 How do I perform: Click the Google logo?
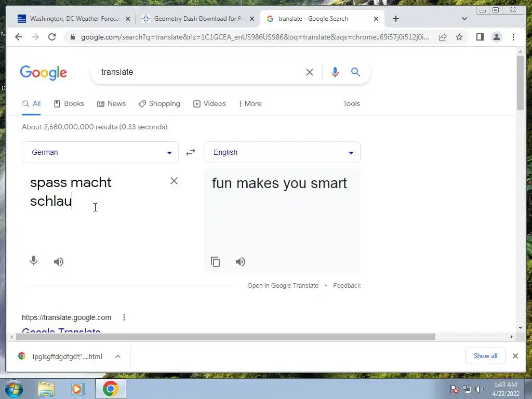click(44, 73)
